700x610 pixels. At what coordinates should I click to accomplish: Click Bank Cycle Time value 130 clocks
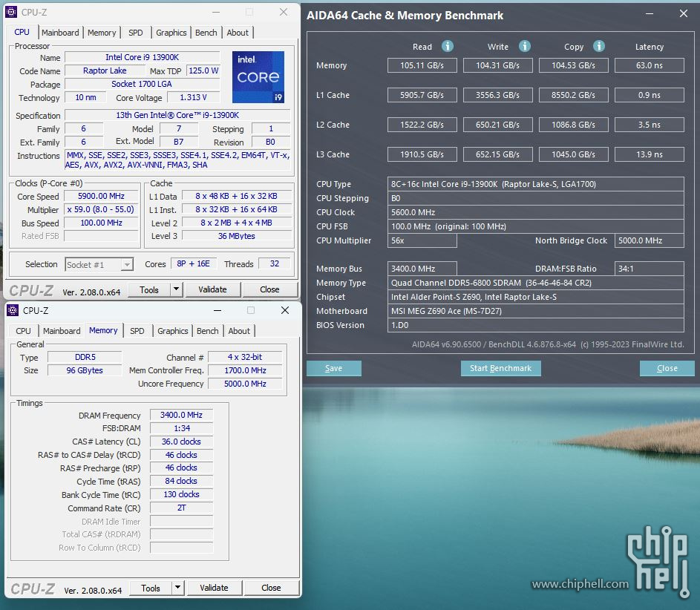(181, 494)
